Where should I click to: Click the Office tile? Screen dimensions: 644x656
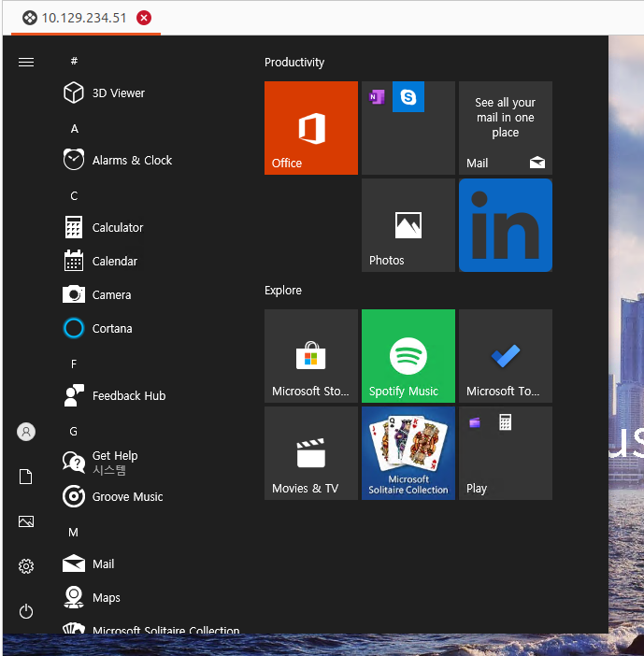(311, 128)
